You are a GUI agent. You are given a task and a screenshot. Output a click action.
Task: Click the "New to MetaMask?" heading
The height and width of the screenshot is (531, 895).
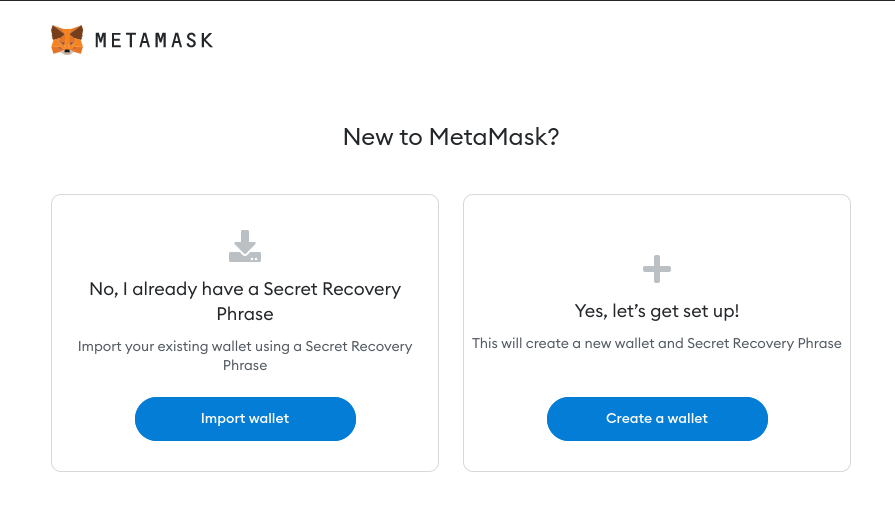pyautogui.click(x=450, y=137)
